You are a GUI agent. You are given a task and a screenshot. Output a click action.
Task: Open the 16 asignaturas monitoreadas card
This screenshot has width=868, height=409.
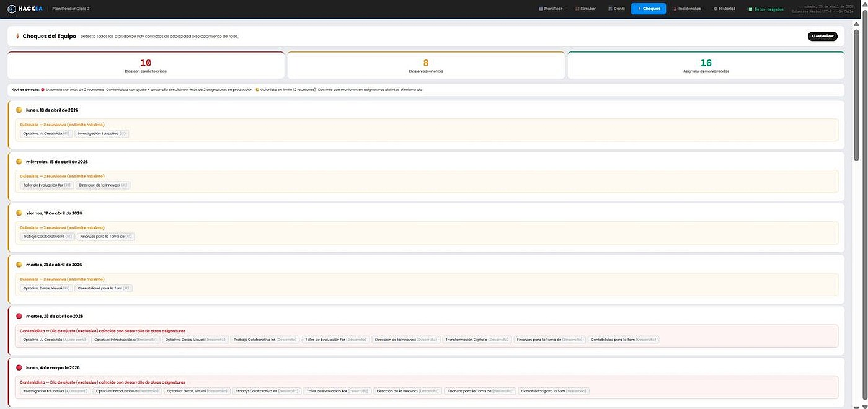(706, 65)
